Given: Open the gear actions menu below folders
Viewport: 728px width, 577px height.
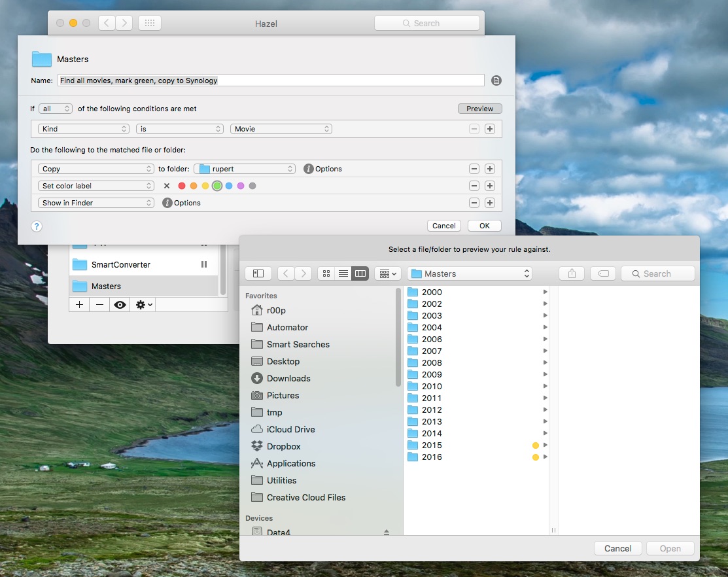Looking at the screenshot, I should [x=143, y=305].
